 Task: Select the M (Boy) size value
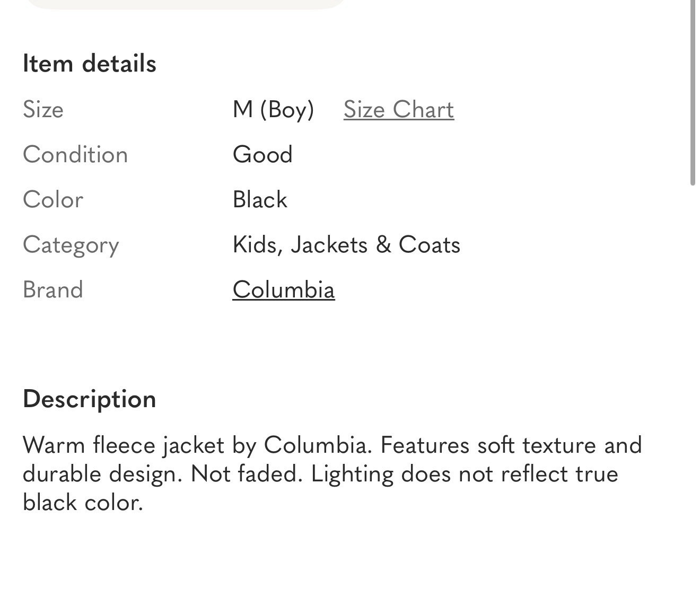coord(273,110)
